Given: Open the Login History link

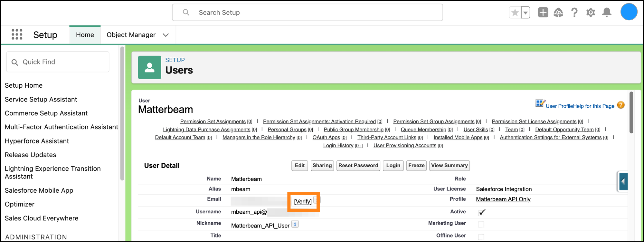Looking at the screenshot, I should tap(338, 146).
